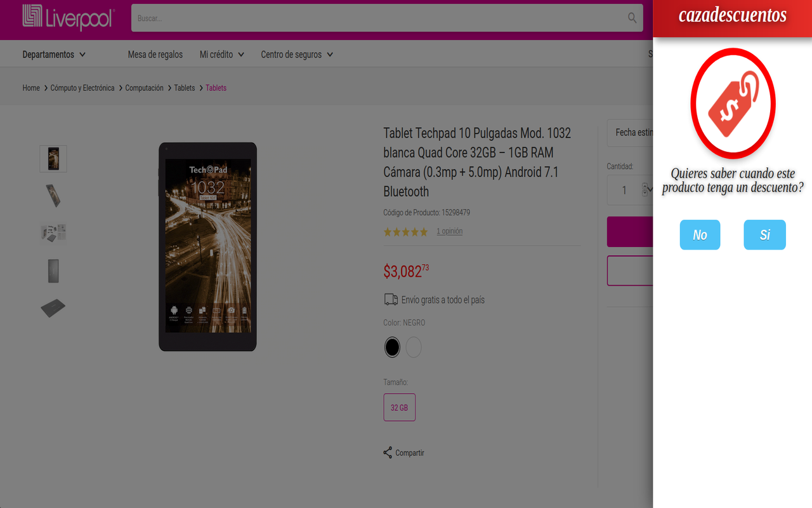Open the 1 opinión reviews link
The image size is (812, 508).
(449, 231)
